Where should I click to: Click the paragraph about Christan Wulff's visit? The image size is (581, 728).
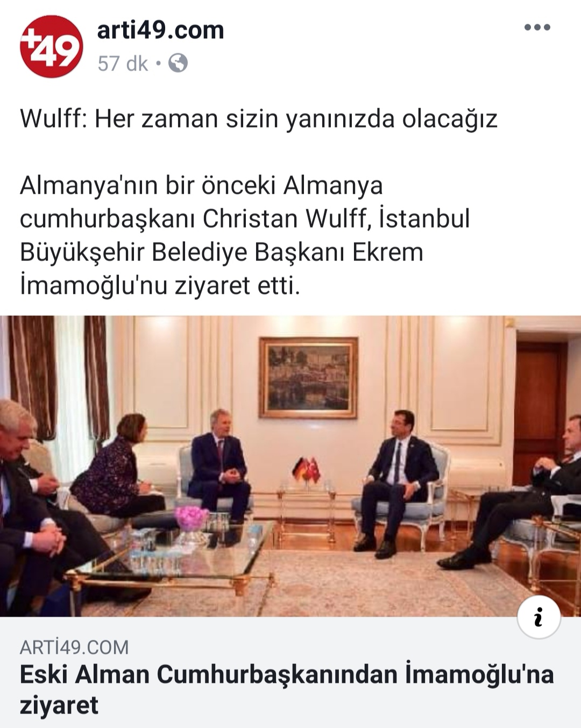click(x=245, y=235)
